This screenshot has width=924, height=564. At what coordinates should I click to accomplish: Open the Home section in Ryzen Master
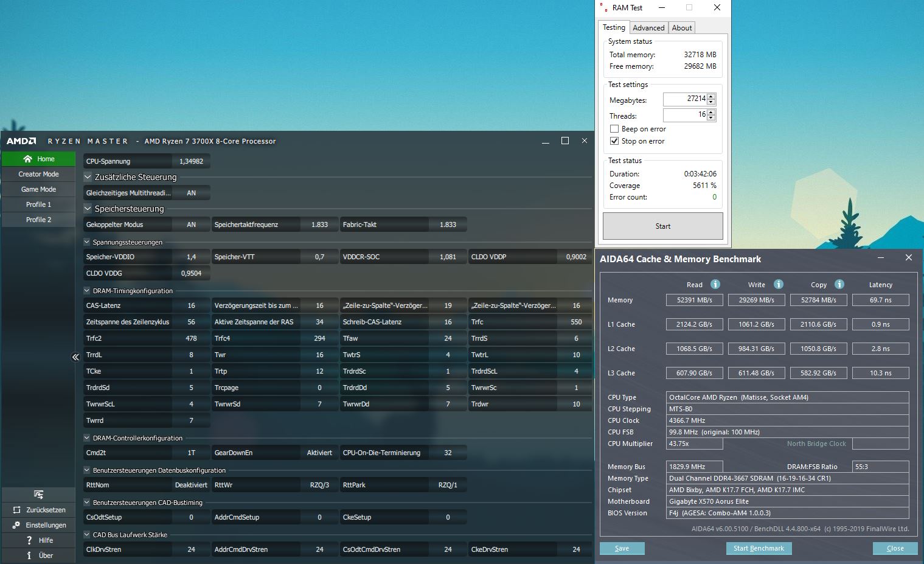38,159
